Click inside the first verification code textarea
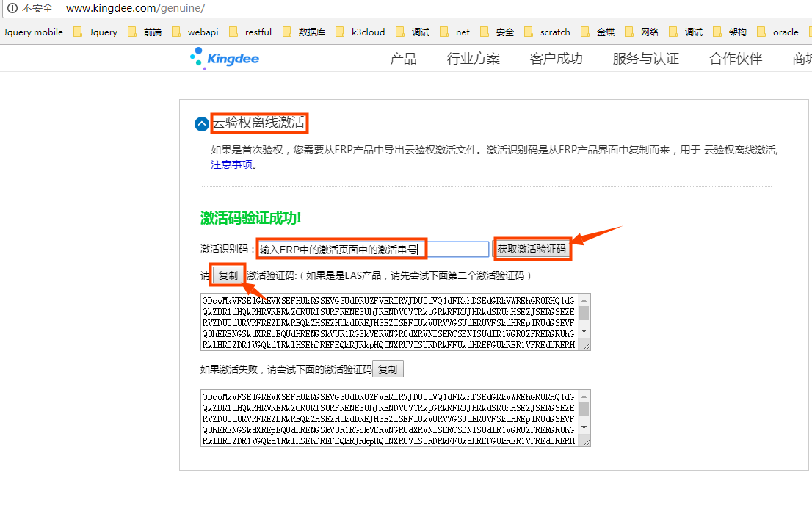 pyautogui.click(x=389, y=322)
